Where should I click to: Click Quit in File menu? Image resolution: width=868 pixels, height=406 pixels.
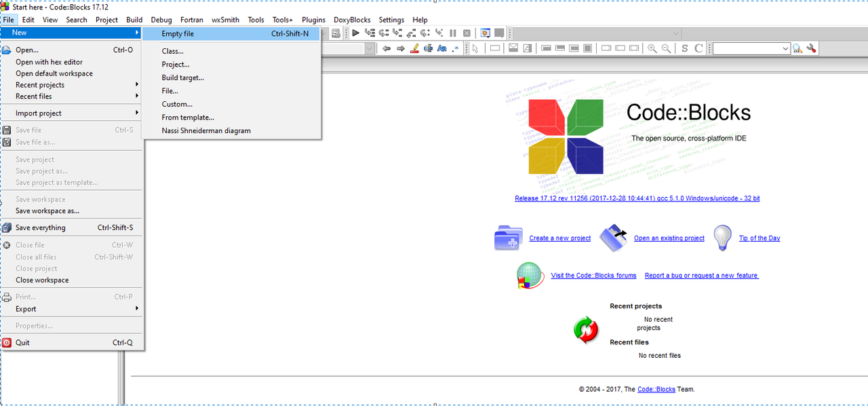tap(73, 342)
